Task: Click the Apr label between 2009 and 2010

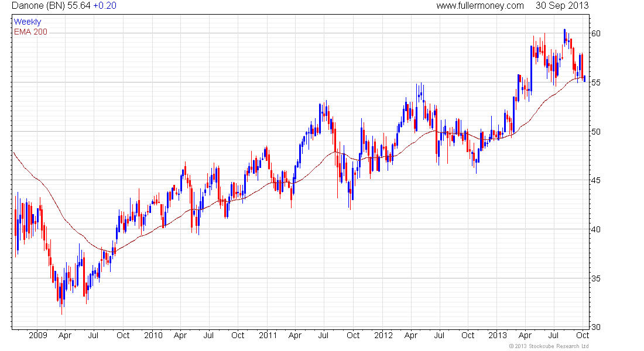Action: tap(65, 335)
